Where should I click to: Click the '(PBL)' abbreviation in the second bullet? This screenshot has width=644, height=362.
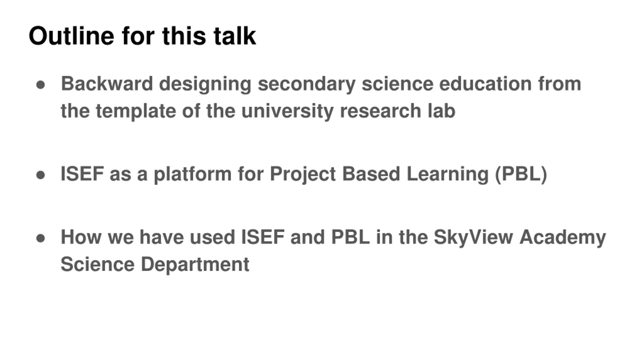click(521, 174)
